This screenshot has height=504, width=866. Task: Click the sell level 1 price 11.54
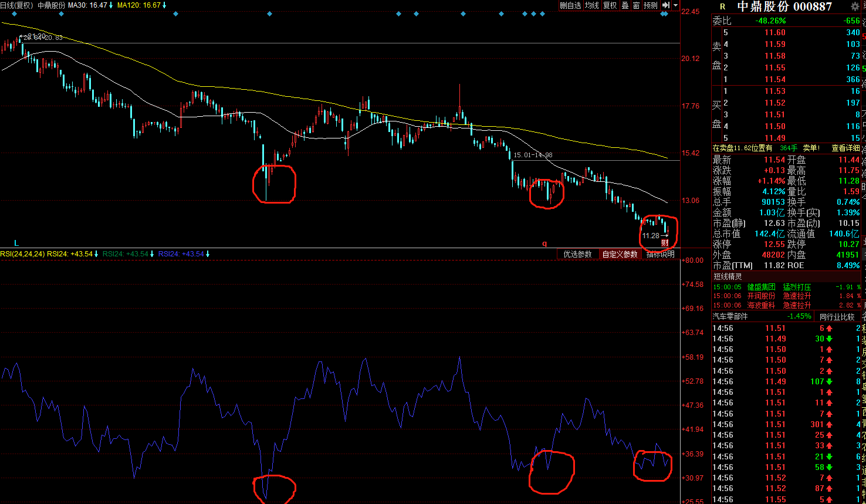774,80
